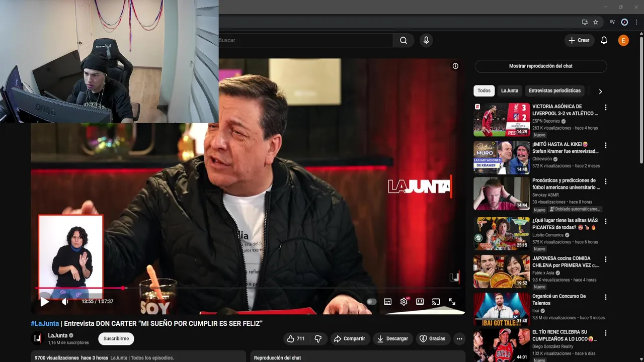Open the Stefan Kramer video thumbnail

[502, 158]
